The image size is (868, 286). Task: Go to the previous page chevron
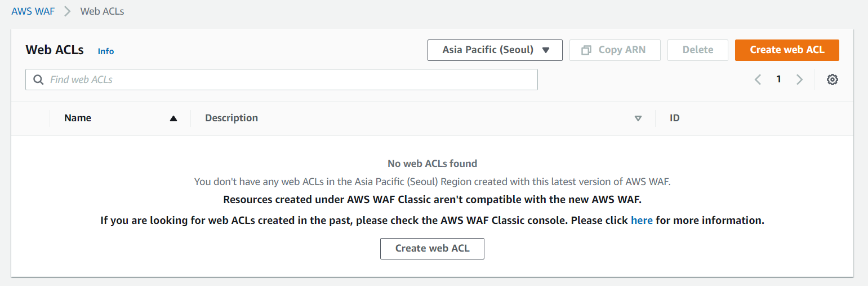(758, 80)
